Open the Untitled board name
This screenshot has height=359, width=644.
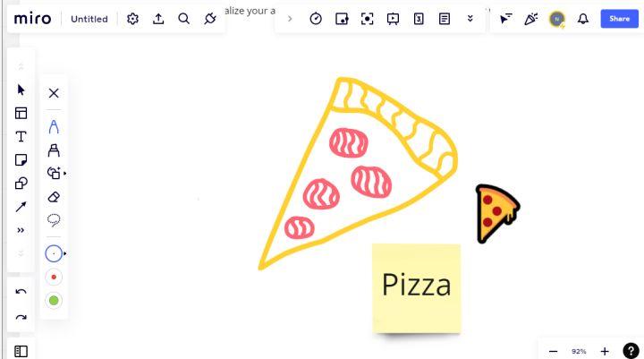[x=89, y=19]
